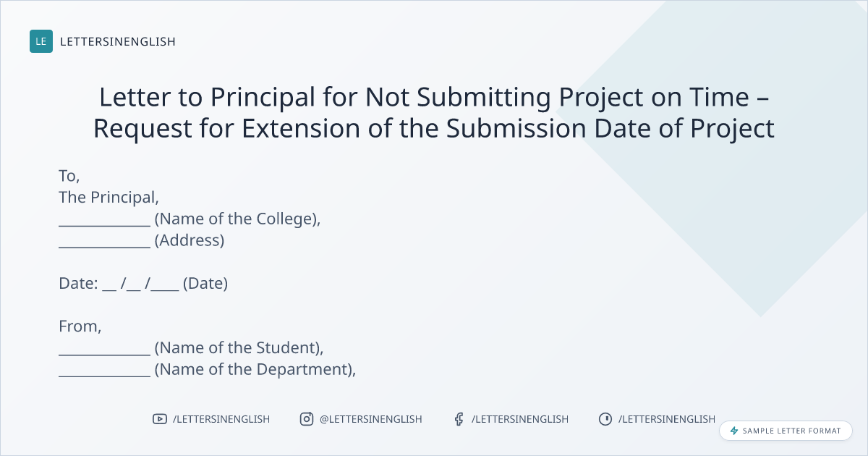Click the Instagram icon
This screenshot has height=456, width=868.
pos(307,419)
